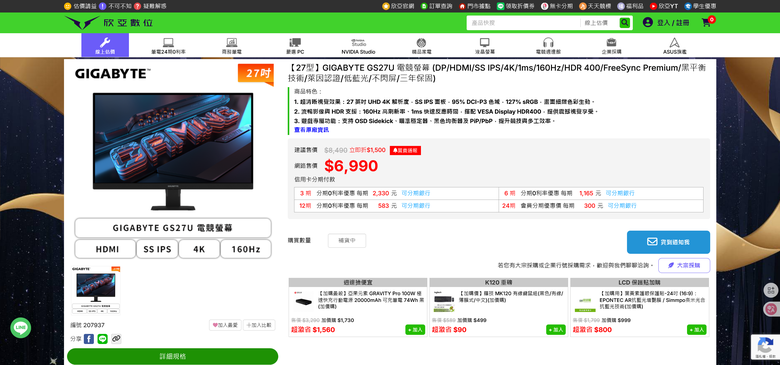Click 加入最愛 heart button
The image size is (780, 365).
(225, 325)
